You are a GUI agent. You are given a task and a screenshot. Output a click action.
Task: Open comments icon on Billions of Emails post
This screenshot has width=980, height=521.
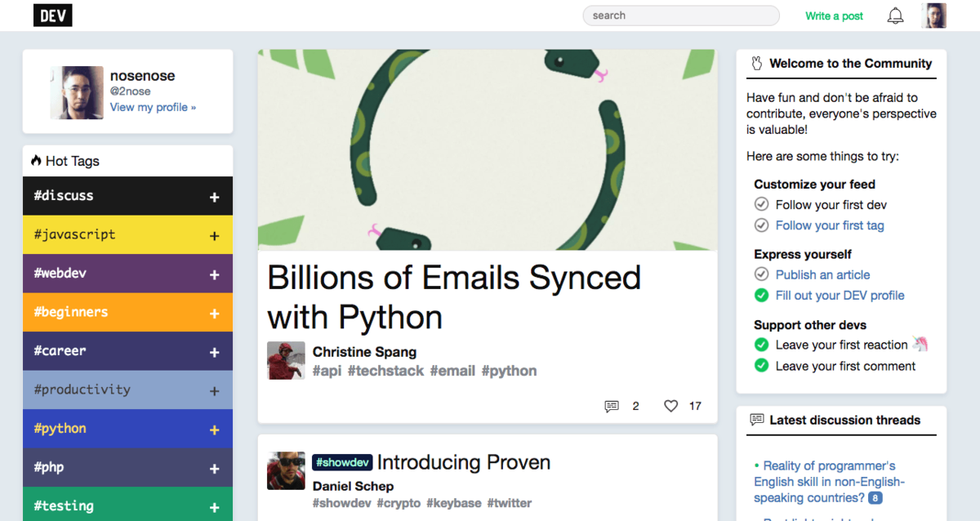[x=612, y=406]
